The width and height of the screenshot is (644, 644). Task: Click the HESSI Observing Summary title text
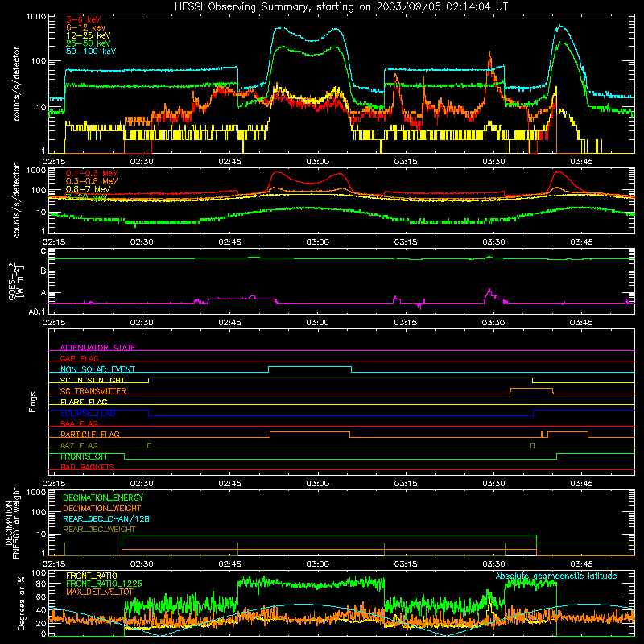pyautogui.click(x=341, y=7)
